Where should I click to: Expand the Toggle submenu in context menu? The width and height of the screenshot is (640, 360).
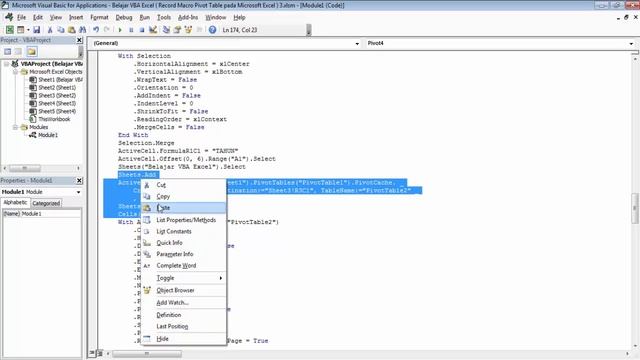pos(184,278)
